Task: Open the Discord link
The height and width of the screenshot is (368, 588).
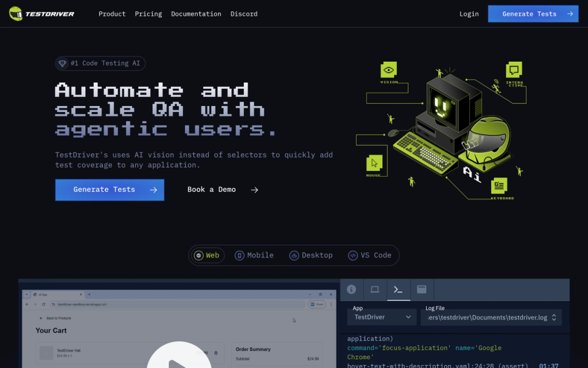Action: 244,14
